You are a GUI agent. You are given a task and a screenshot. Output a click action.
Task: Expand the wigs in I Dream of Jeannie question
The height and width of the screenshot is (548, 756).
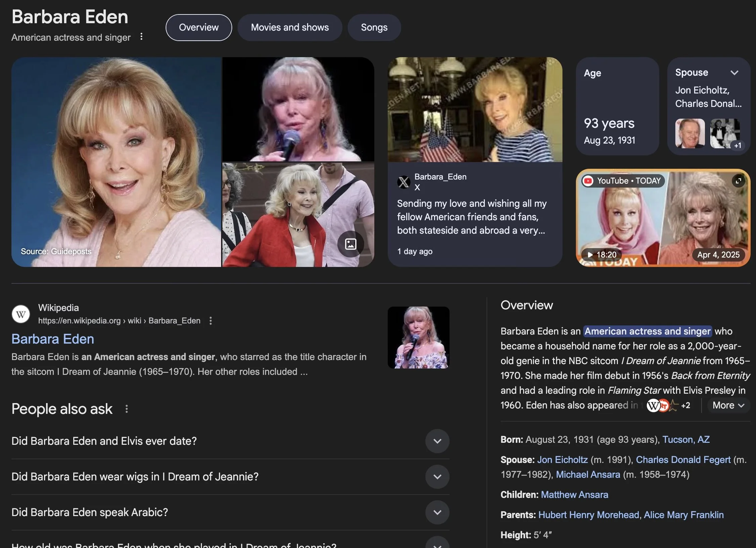point(437,477)
